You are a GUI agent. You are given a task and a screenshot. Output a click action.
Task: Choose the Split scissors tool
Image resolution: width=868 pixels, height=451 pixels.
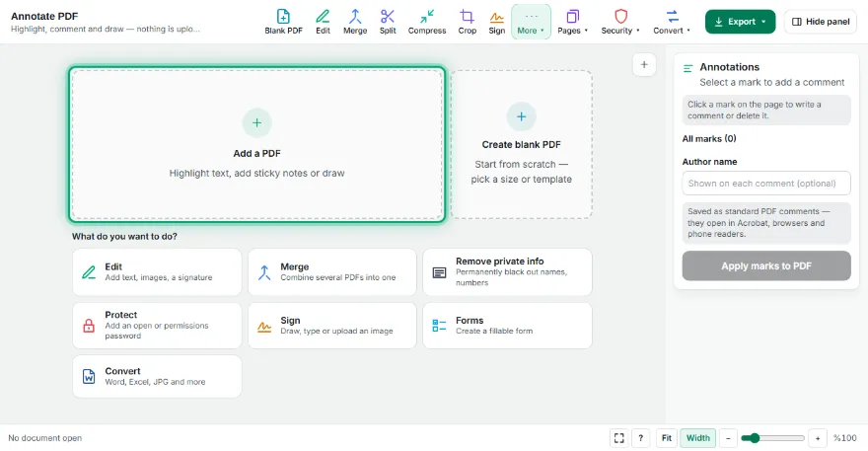pos(388,22)
